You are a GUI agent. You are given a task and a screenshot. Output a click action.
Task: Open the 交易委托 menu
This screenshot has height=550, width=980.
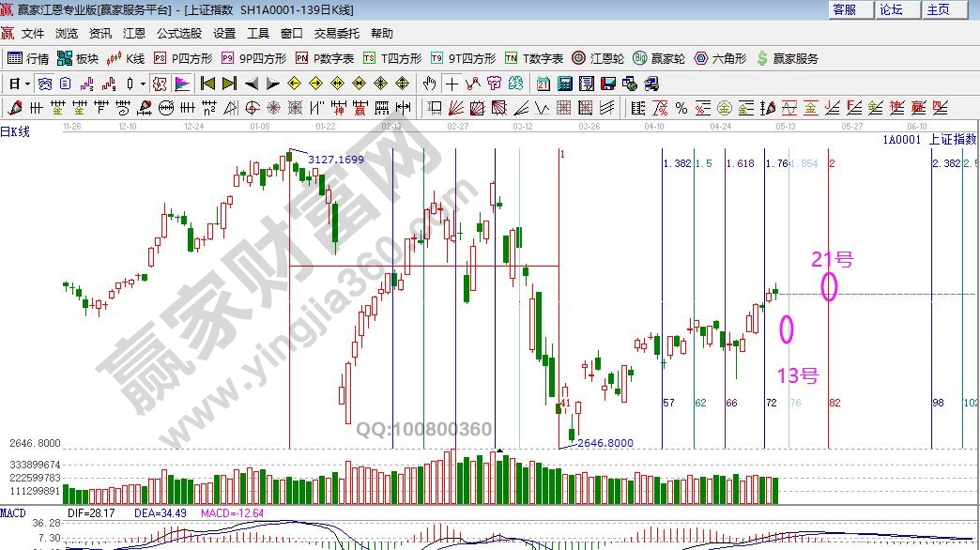(336, 33)
